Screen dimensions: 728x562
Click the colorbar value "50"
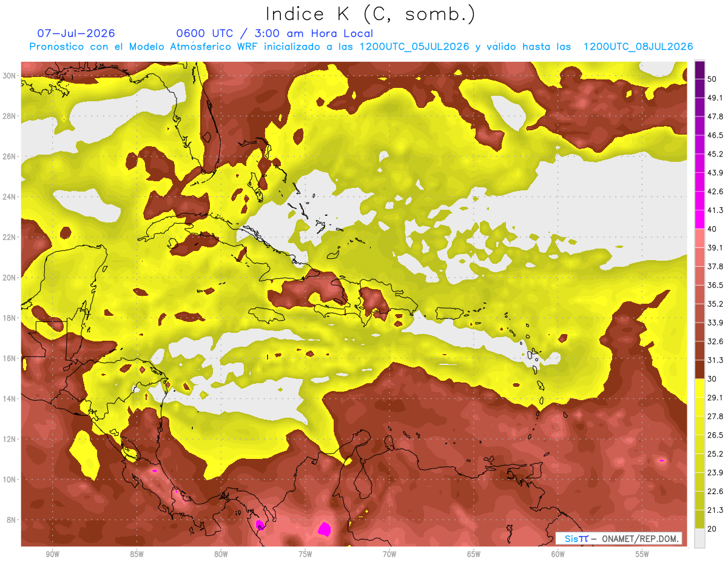tap(712, 79)
